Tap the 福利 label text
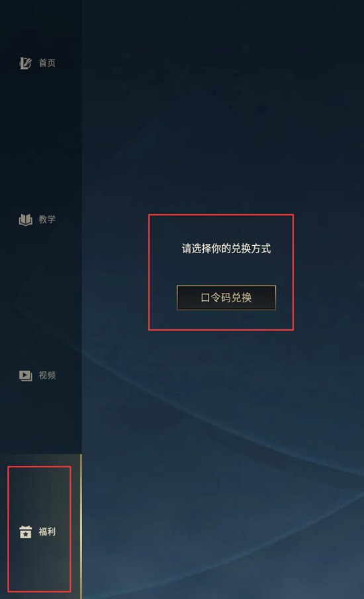The image size is (364, 599). click(x=47, y=532)
